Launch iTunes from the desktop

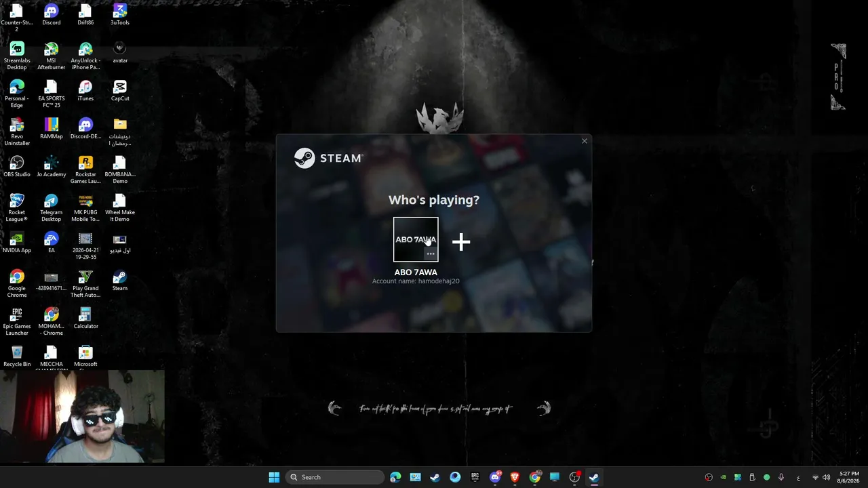point(85,91)
